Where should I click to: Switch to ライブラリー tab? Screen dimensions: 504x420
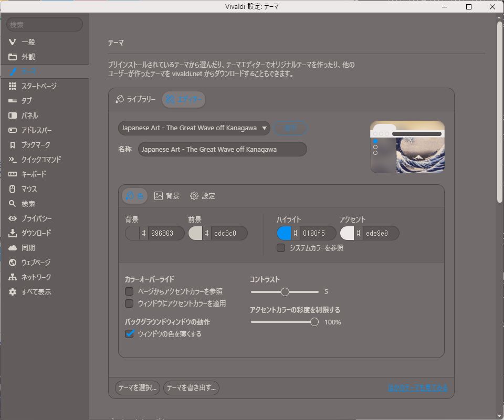[135, 99]
